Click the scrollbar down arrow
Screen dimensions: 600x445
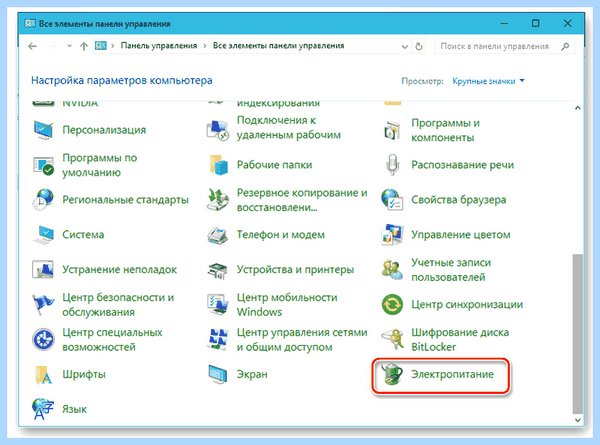[577, 420]
